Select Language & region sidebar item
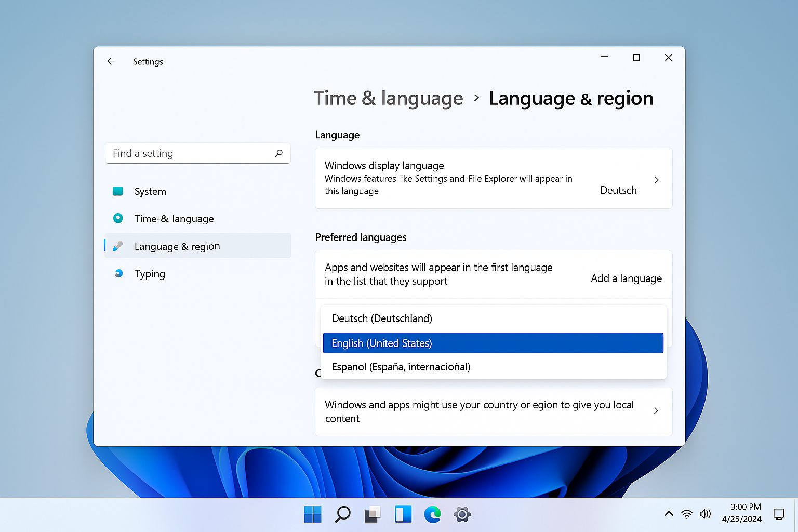Screen dimensions: 798x532 point(197,246)
